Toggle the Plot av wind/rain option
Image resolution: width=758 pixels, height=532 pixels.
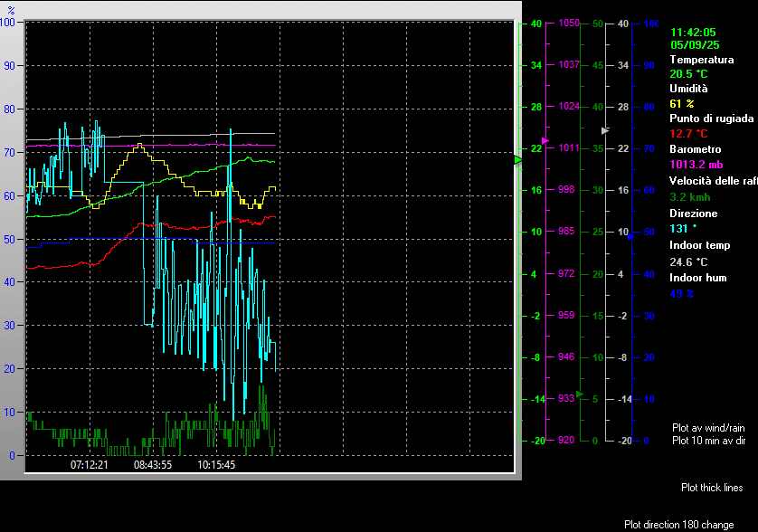tap(708, 428)
